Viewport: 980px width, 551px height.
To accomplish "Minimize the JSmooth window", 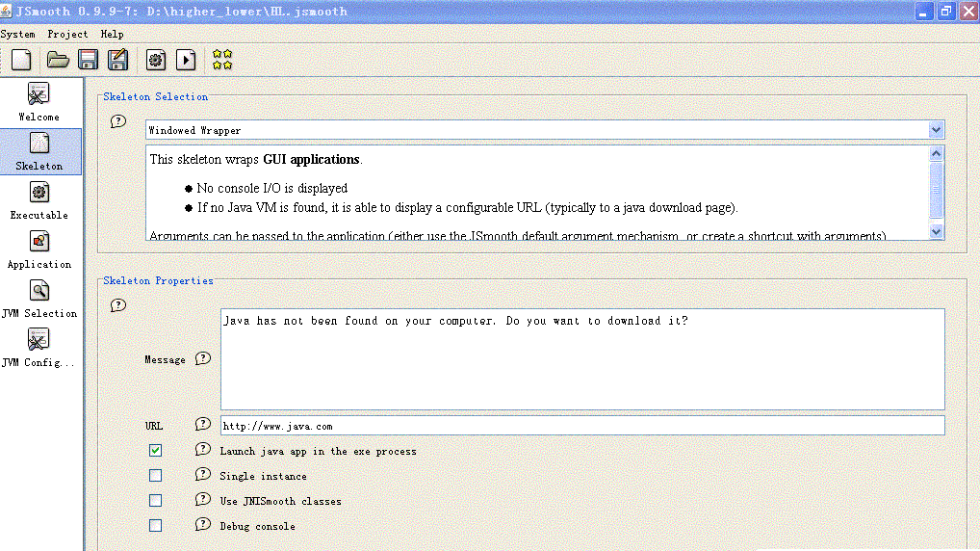I will tap(924, 12).
